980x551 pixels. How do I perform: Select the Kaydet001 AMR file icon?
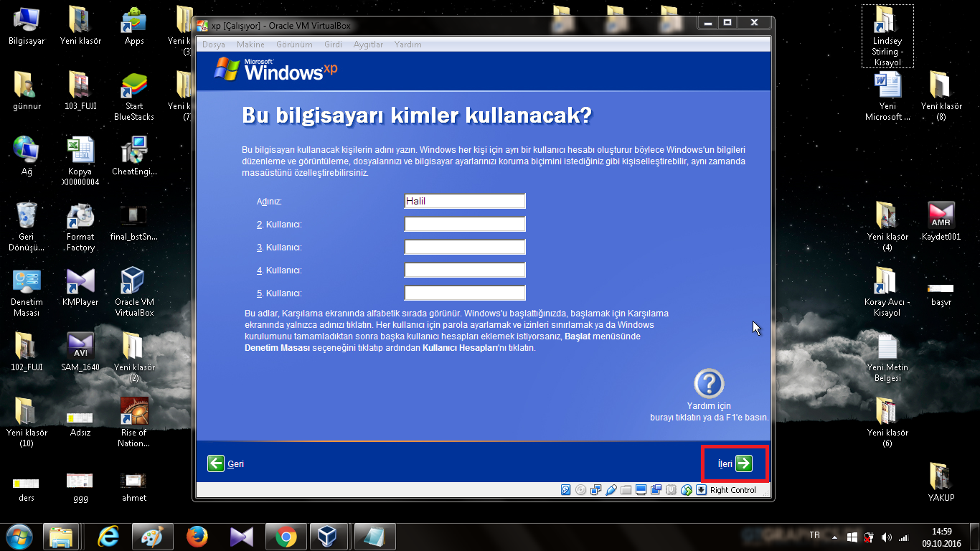941,222
